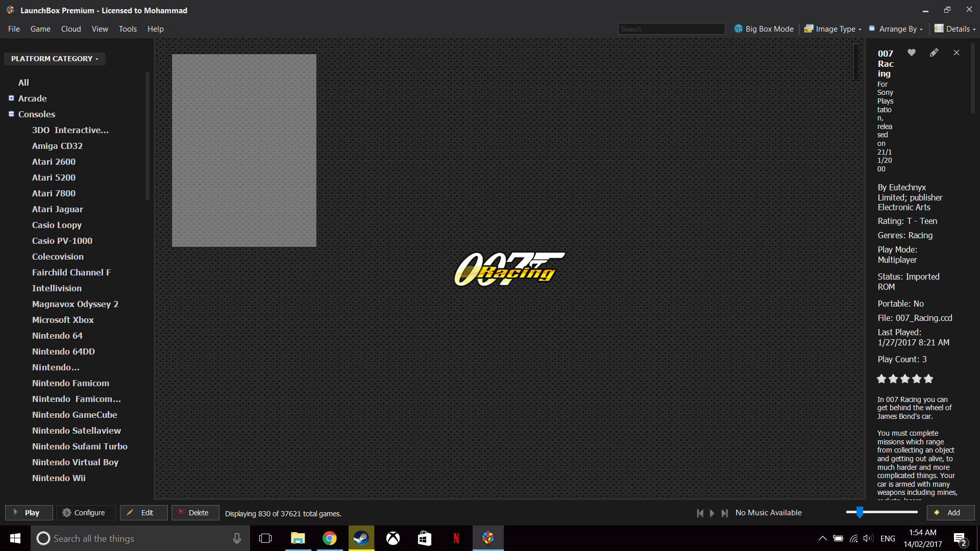Open Google Chrome from the taskbar
The width and height of the screenshot is (980, 551).
pos(330,538)
